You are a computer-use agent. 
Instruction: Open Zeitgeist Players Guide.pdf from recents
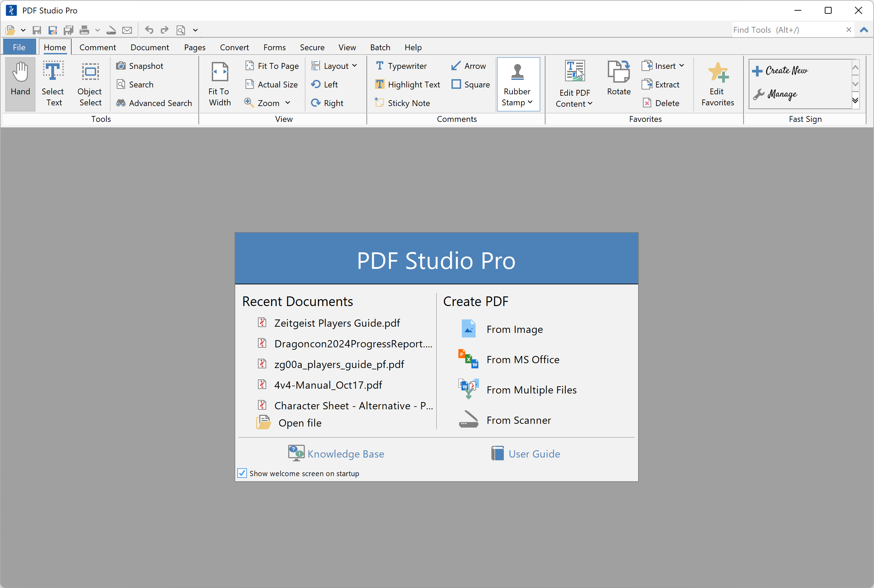pos(336,323)
